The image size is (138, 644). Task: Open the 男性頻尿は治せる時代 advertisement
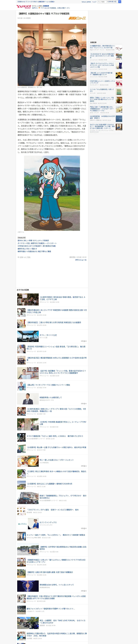(x=57, y=585)
